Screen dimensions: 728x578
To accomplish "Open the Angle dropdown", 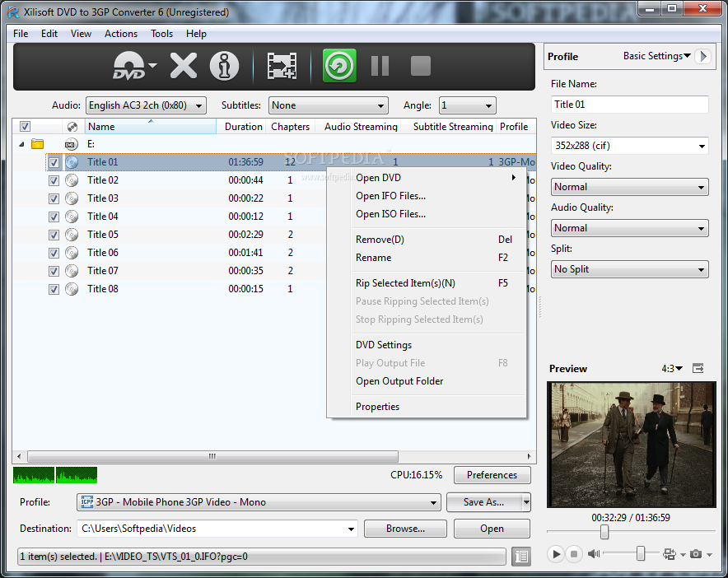I will [x=468, y=105].
